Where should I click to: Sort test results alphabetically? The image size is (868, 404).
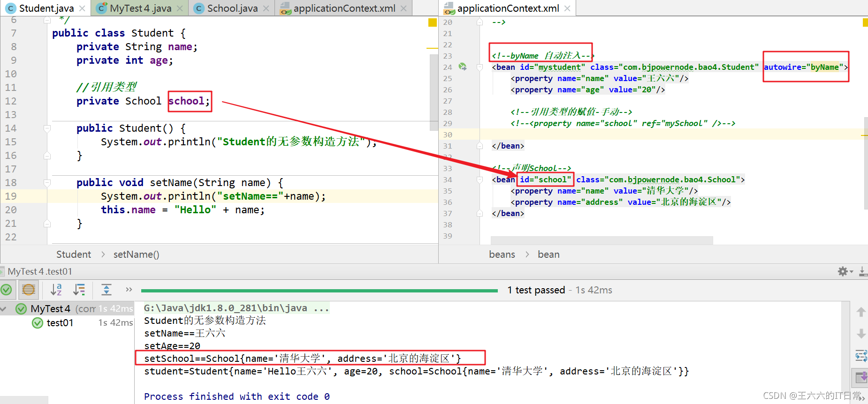(56, 290)
